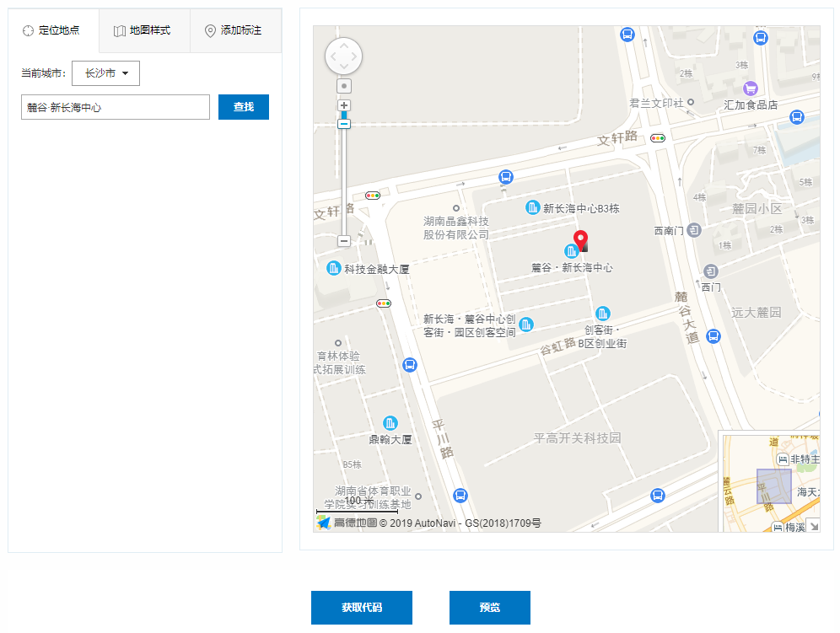Click the 园区创客空间 building icon

526,324
